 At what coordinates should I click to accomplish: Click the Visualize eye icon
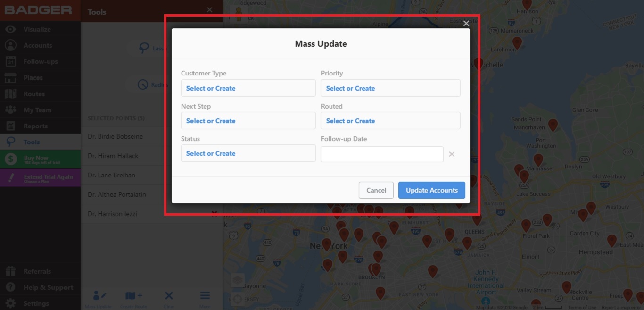10,29
